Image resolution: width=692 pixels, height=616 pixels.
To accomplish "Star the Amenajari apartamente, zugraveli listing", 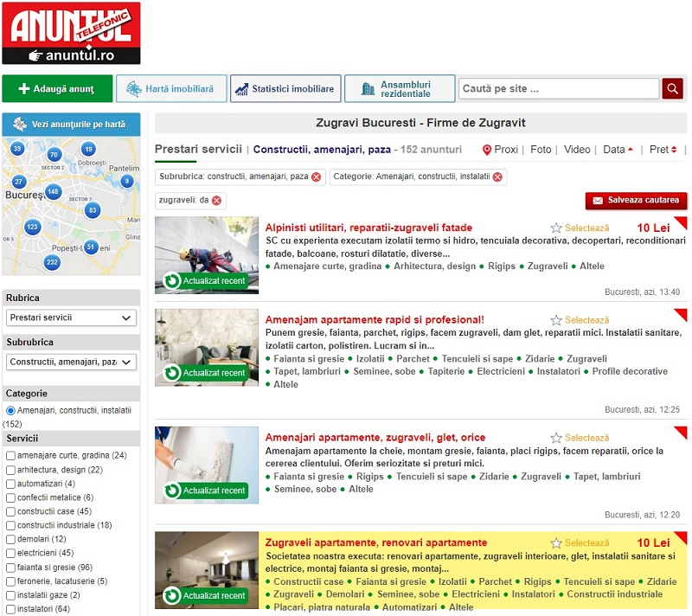I will tap(556, 438).
